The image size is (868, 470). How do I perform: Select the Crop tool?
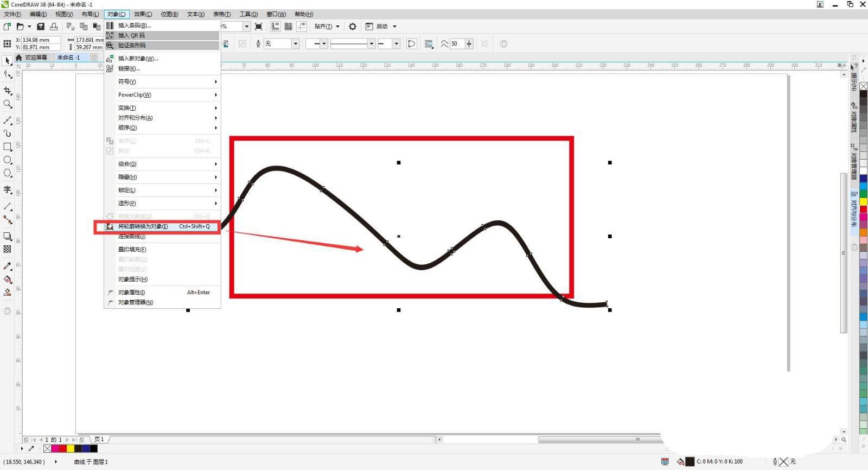point(8,91)
